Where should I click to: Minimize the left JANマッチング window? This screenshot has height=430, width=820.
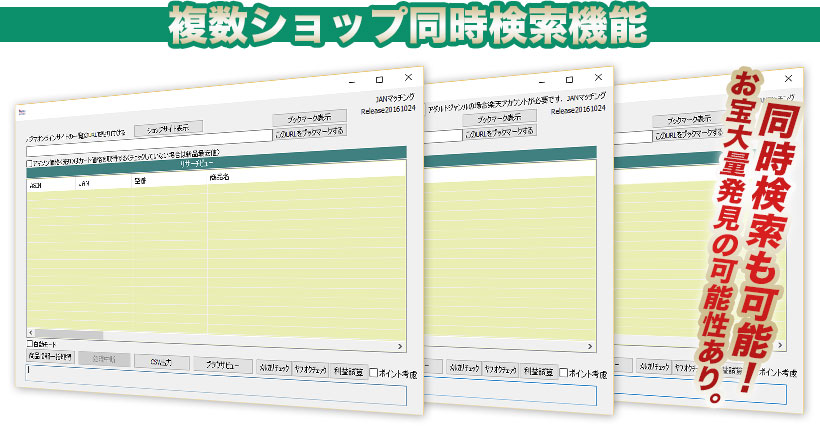[348, 79]
